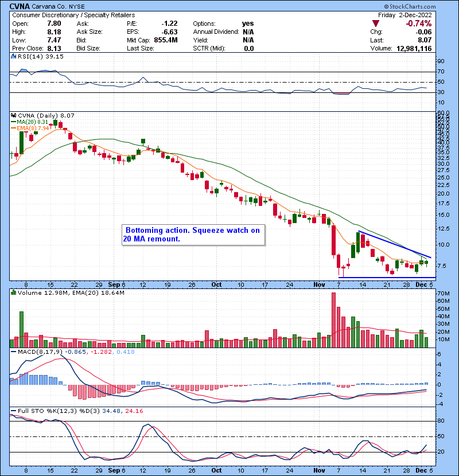The image size is (459, 476).
Task: Click the RSI(14) 39.15 indicator label
Action: tap(40, 56)
